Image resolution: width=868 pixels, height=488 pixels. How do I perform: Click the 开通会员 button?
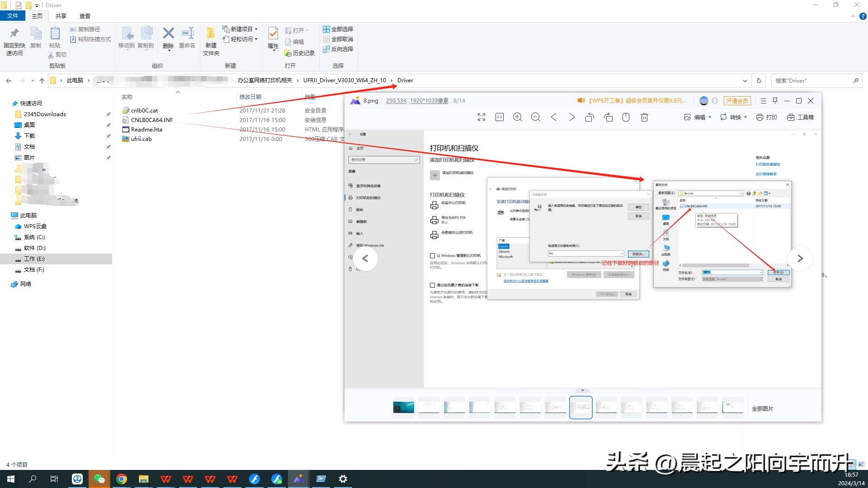click(x=737, y=101)
